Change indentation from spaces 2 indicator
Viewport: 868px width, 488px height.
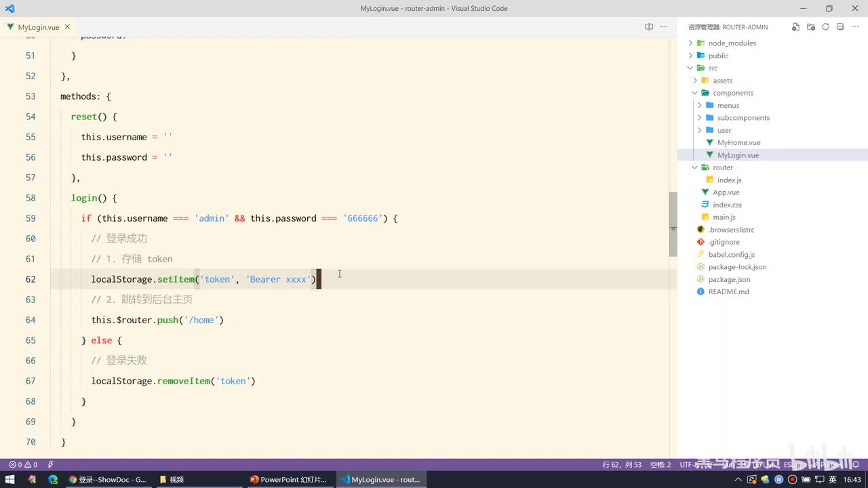point(660,465)
